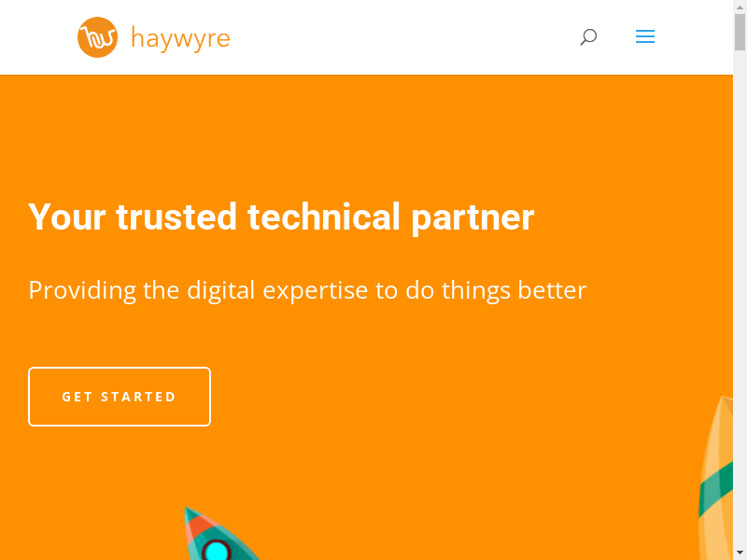The image size is (747, 560).
Task: Expand the blue hamburger menu
Action: pyautogui.click(x=645, y=36)
